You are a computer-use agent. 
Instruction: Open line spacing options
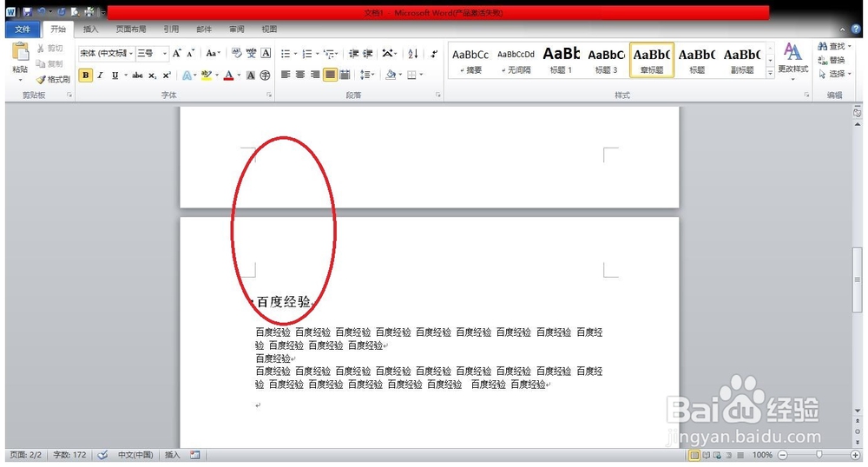(367, 75)
